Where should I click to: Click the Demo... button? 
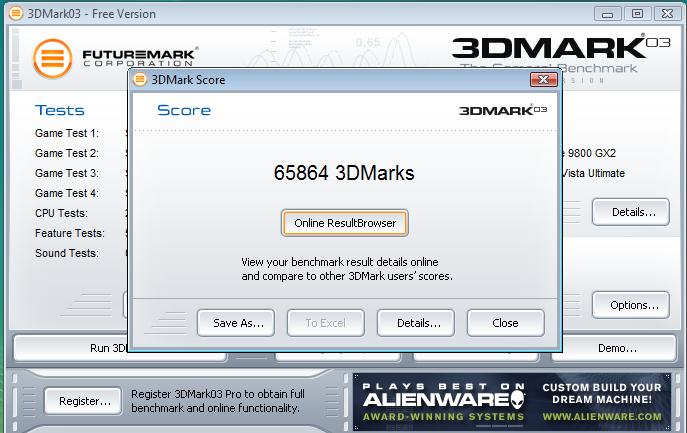(615, 348)
